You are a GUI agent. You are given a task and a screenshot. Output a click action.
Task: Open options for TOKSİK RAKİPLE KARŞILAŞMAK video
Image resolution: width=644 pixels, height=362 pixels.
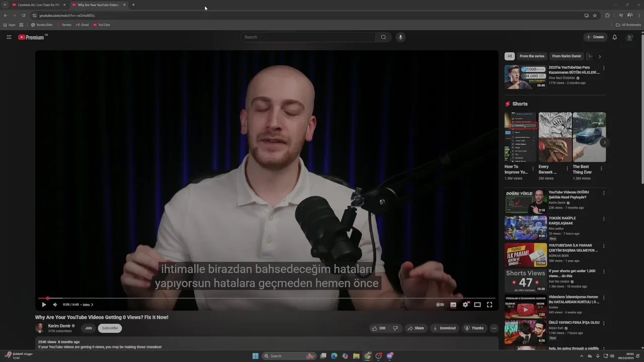pyautogui.click(x=604, y=219)
